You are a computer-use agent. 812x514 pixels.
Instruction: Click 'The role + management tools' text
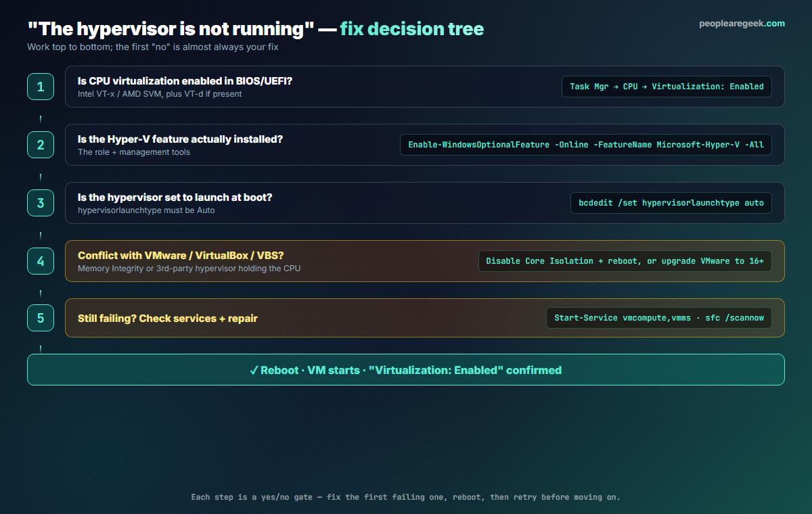tap(134, 152)
